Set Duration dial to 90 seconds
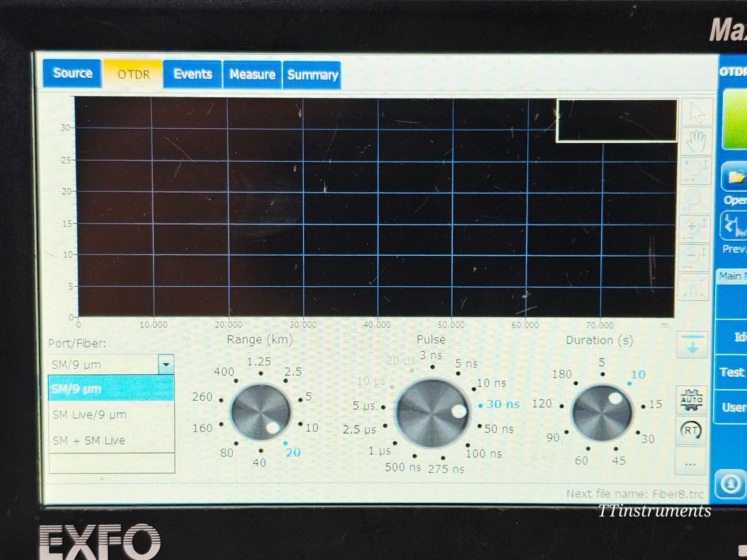Screen dimensions: 747x560 (553, 437)
